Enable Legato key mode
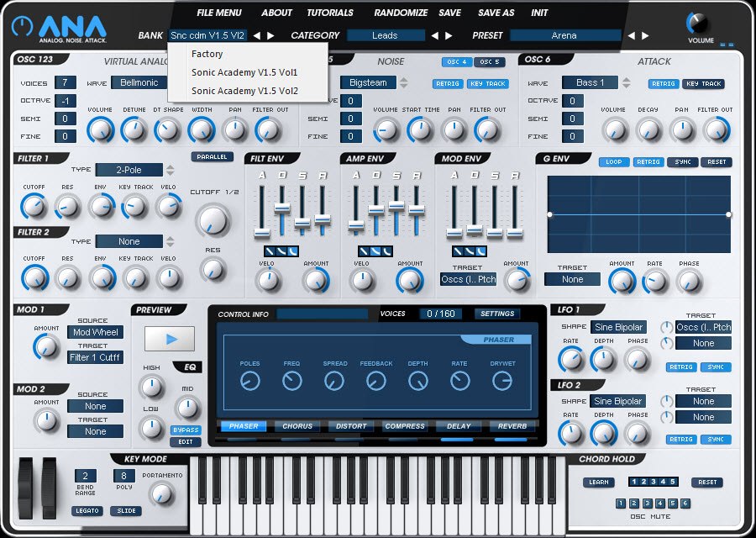Screen dimensions: 756x538 click(x=87, y=510)
